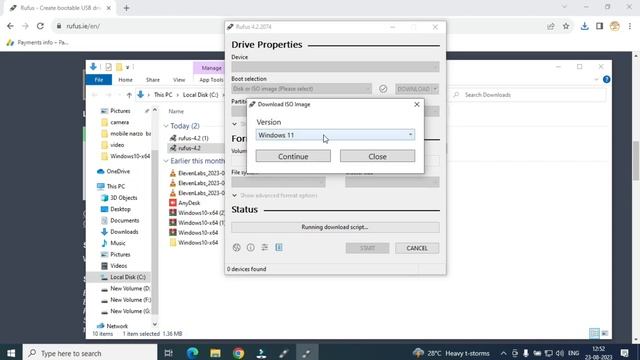Open Share tab in File Explorer ribbon
This screenshot has width=640, height=360.
[153, 80]
